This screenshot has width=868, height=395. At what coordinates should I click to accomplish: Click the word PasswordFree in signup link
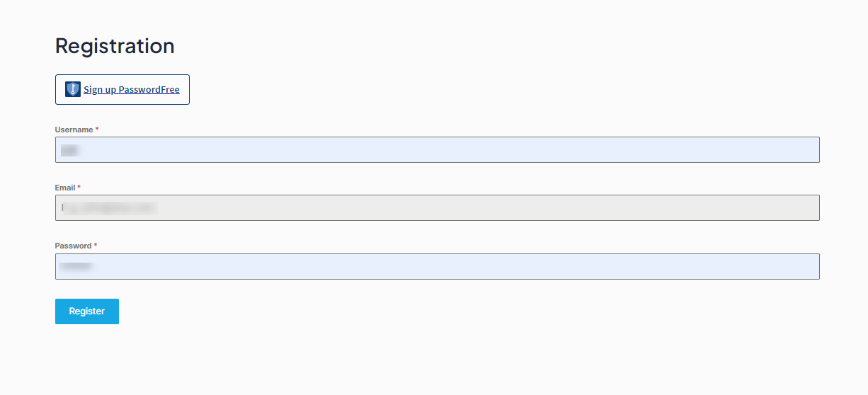coord(149,90)
